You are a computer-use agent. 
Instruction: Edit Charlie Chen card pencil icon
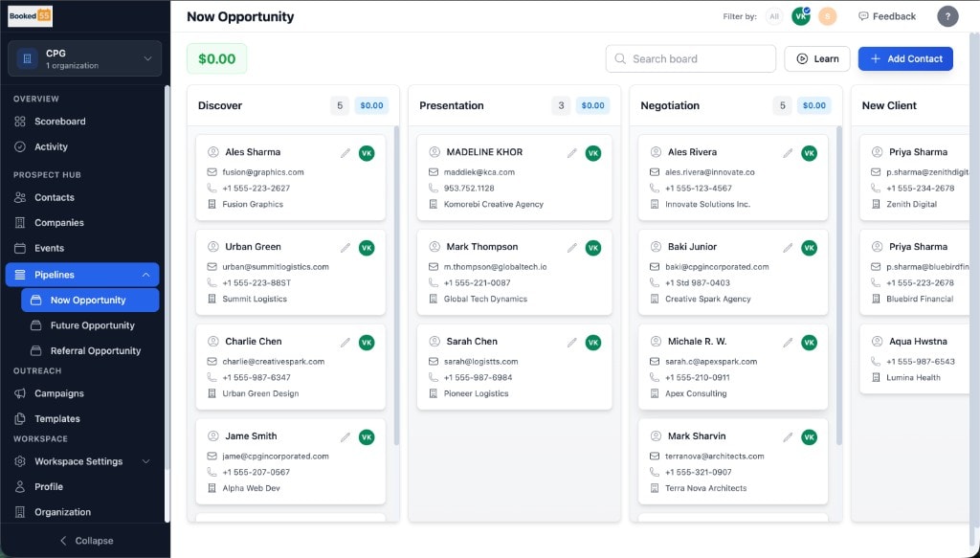[x=345, y=343]
